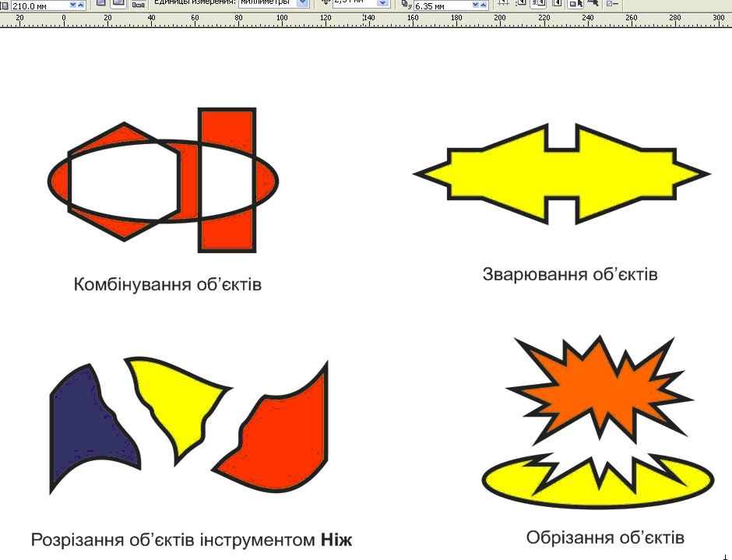Click the 210.0 мм page height field

click(x=37, y=5)
